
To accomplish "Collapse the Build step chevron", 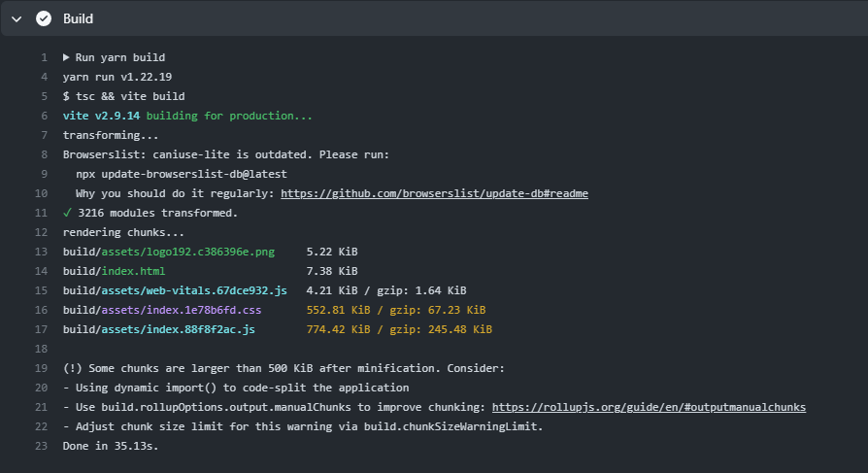I will click(17, 18).
